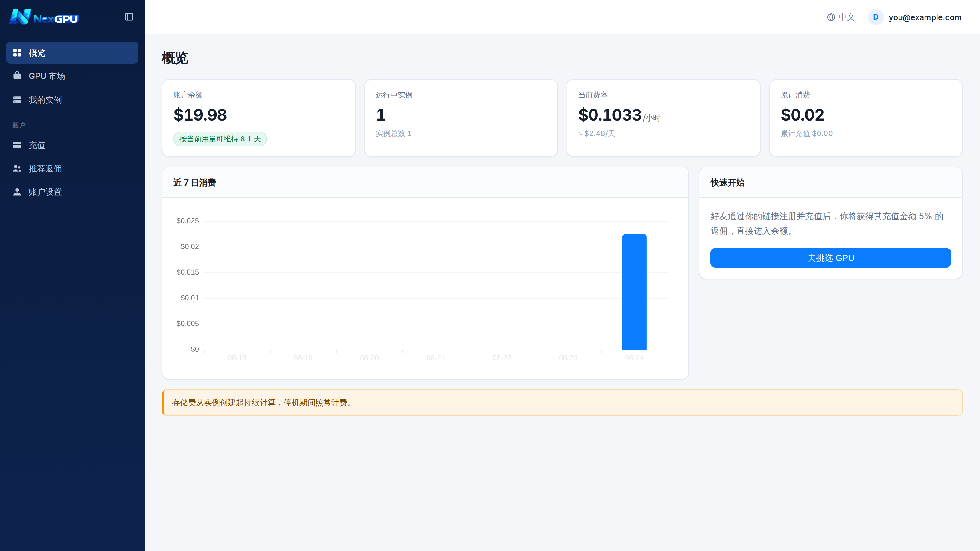
Task: Click the $0 y-axis label
Action: [195, 350]
